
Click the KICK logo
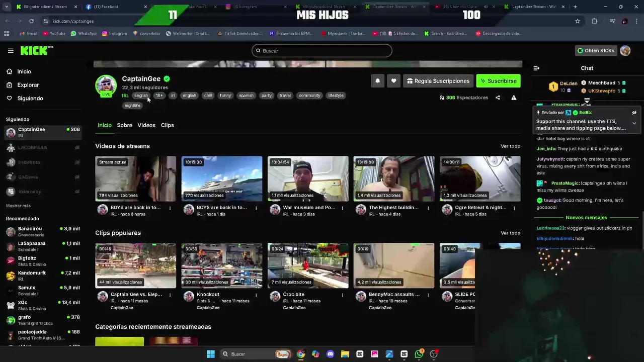36,51
